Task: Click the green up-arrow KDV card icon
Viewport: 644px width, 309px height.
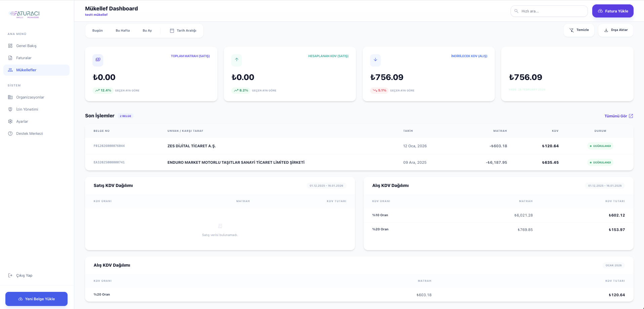Action: click(237, 60)
